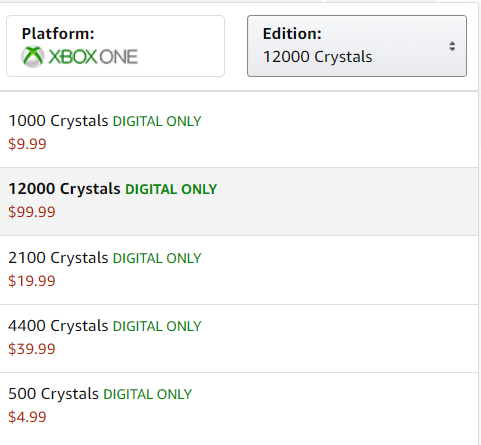This screenshot has width=481, height=445.
Task: Click the XBOX ONE wordmark
Action: 93,57
